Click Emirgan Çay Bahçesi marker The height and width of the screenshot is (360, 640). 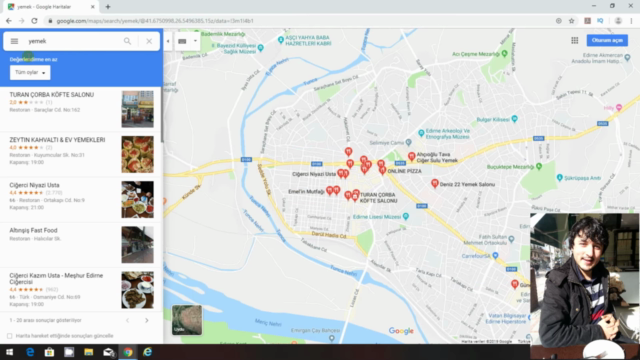pyautogui.click(x=331, y=338)
